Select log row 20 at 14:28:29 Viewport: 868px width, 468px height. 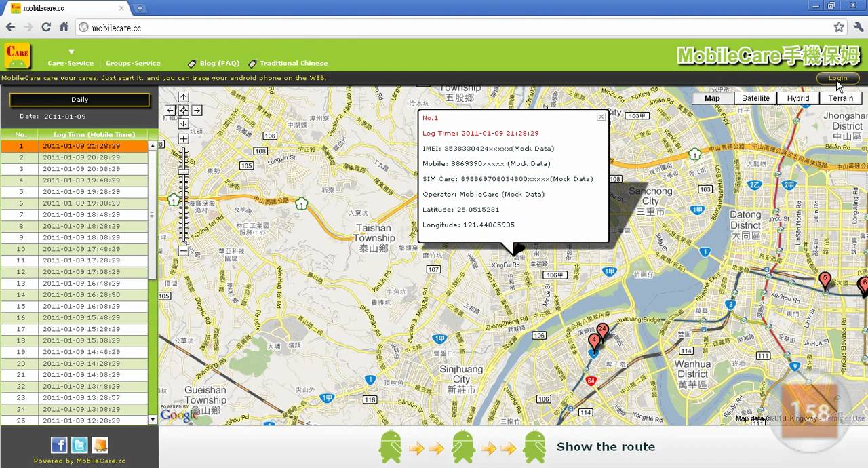tap(74, 364)
